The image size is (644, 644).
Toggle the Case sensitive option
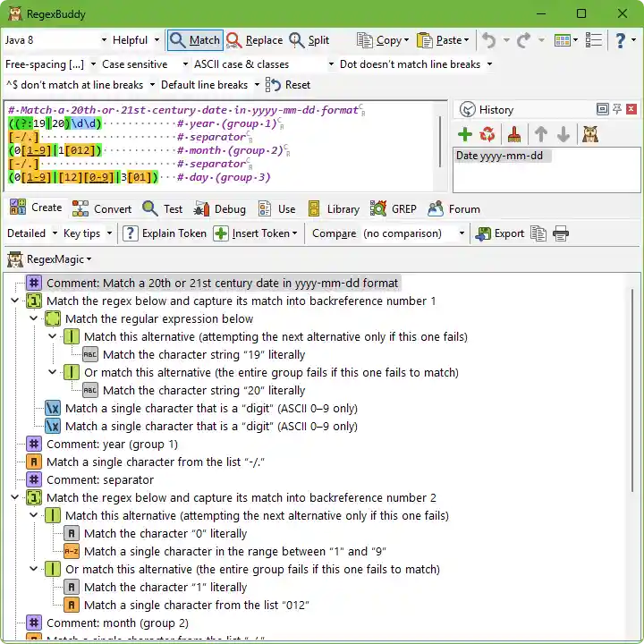click(x=145, y=64)
